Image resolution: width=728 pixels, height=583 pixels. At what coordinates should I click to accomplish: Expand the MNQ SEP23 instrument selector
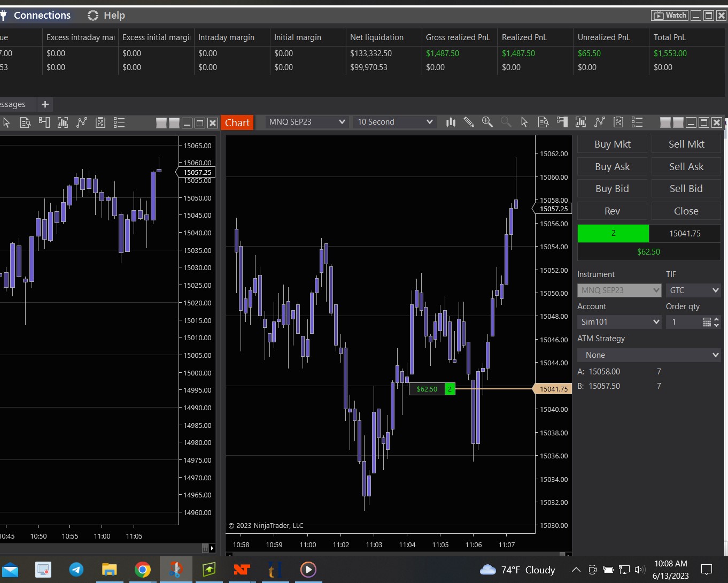[x=307, y=122]
